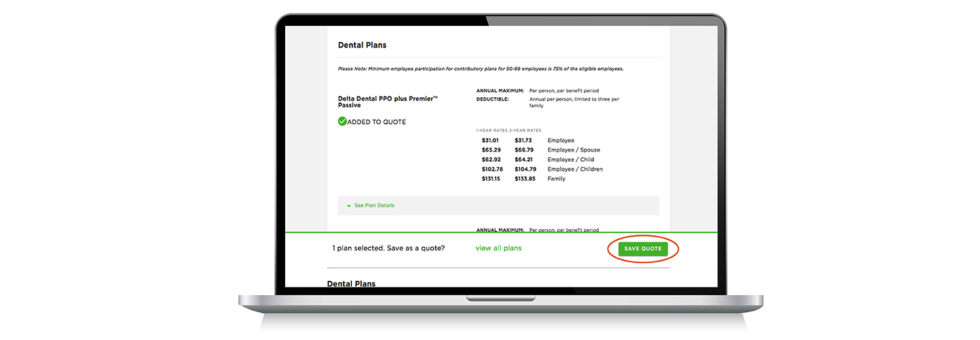
Task: Click the $65.29 Employee / Spouse rate
Action: coord(491,150)
